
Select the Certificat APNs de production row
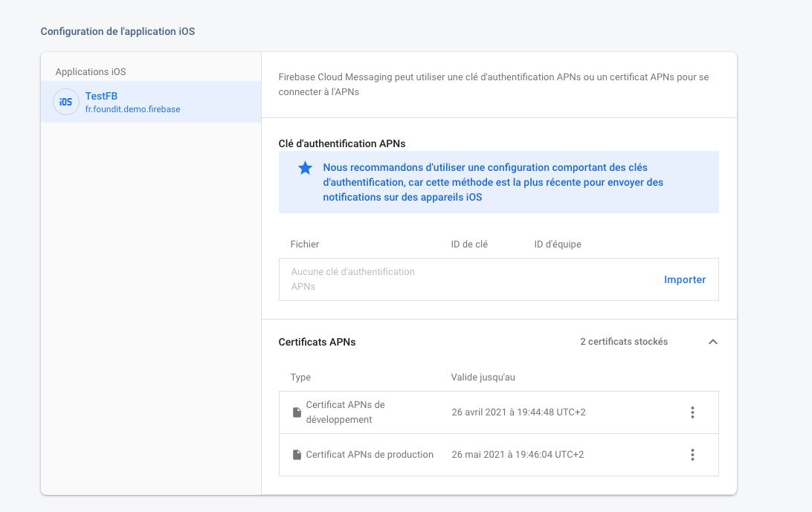483,455
